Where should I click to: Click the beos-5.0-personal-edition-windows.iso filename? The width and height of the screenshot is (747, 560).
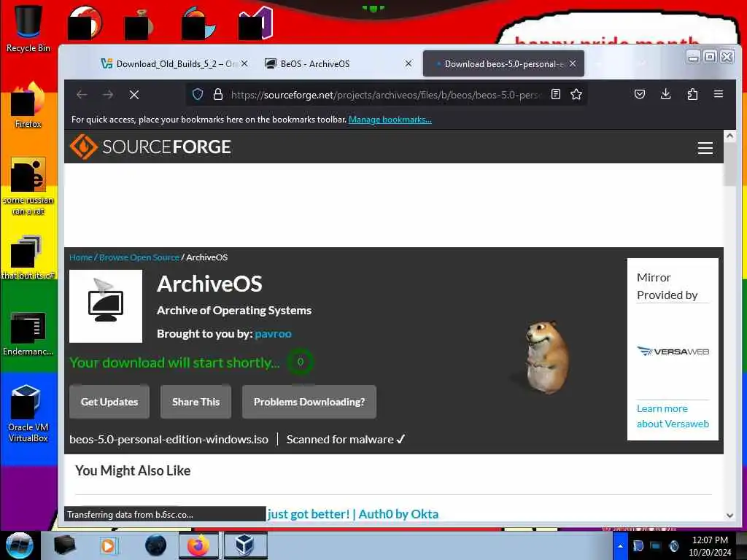169,439
